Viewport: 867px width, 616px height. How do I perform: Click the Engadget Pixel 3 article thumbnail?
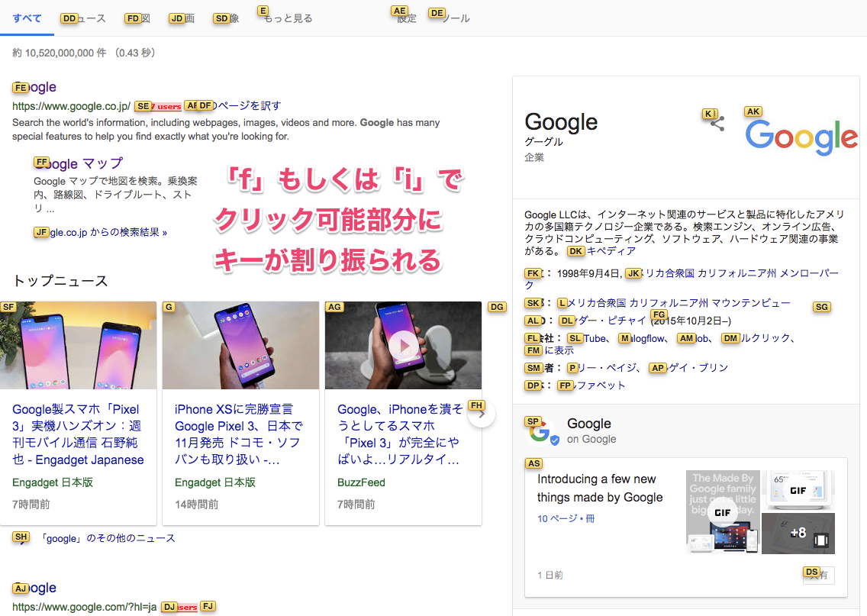click(x=79, y=346)
